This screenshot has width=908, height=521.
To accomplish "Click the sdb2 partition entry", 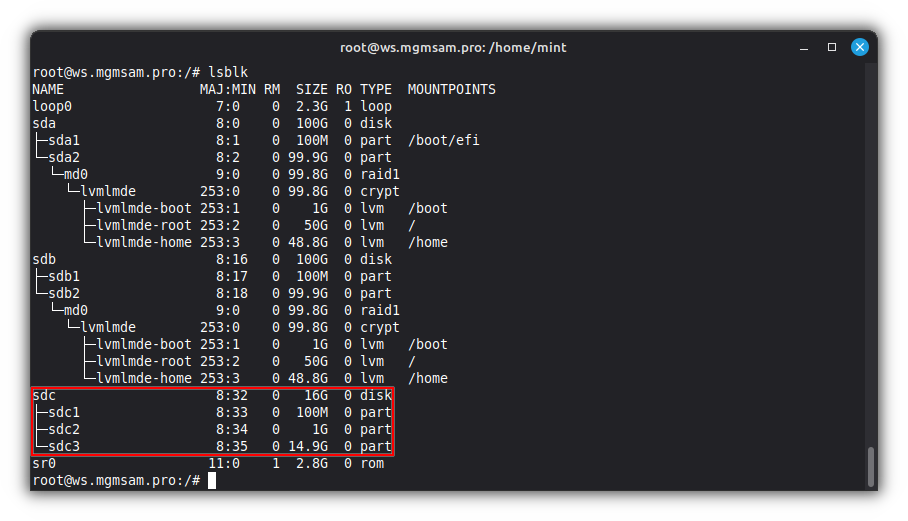I will click(x=64, y=293).
